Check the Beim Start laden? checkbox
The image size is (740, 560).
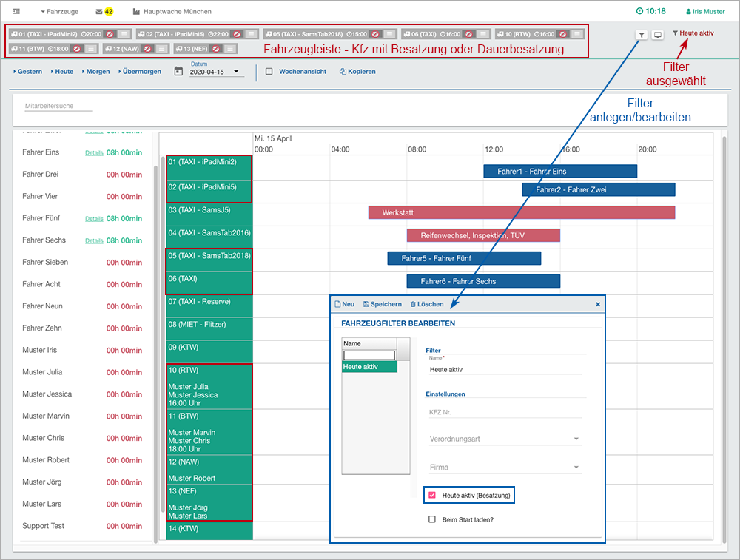pyautogui.click(x=432, y=519)
